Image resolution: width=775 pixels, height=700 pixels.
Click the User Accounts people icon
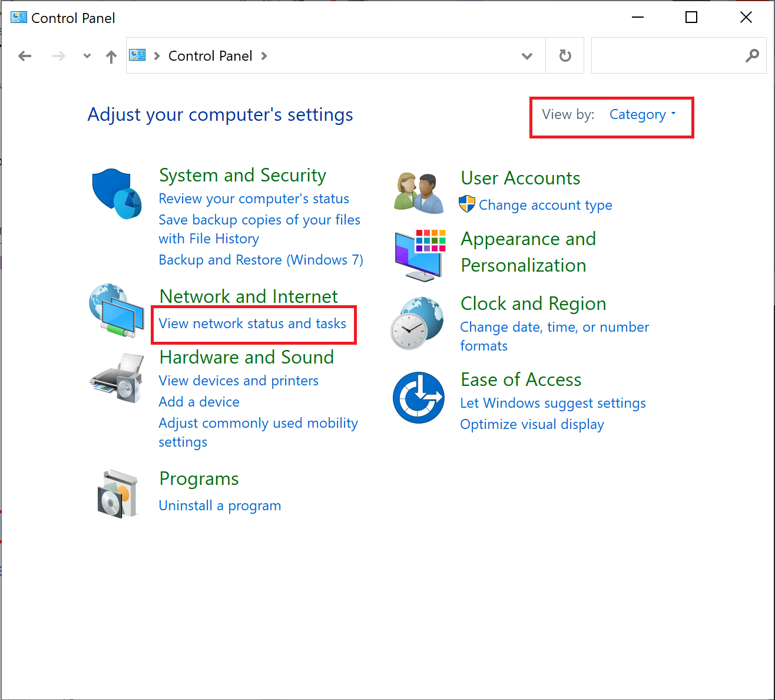(x=419, y=193)
